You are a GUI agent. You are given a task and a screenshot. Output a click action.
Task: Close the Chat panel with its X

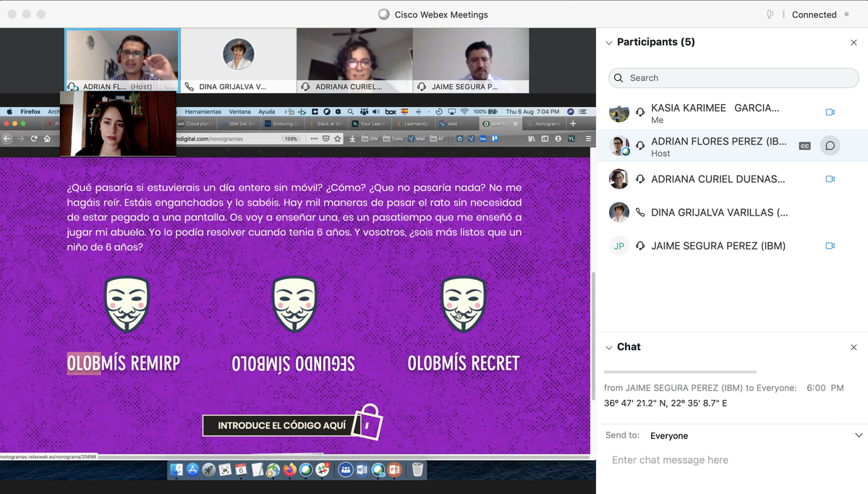[854, 347]
